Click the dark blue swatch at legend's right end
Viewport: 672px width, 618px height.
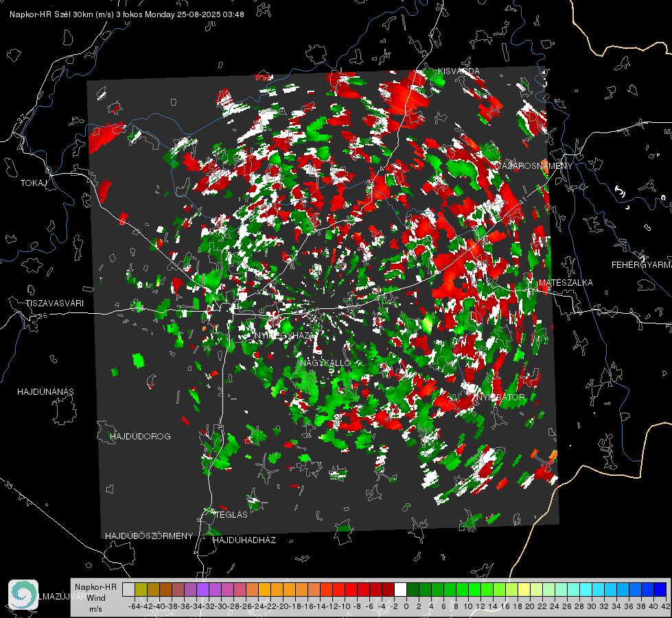[660, 589]
